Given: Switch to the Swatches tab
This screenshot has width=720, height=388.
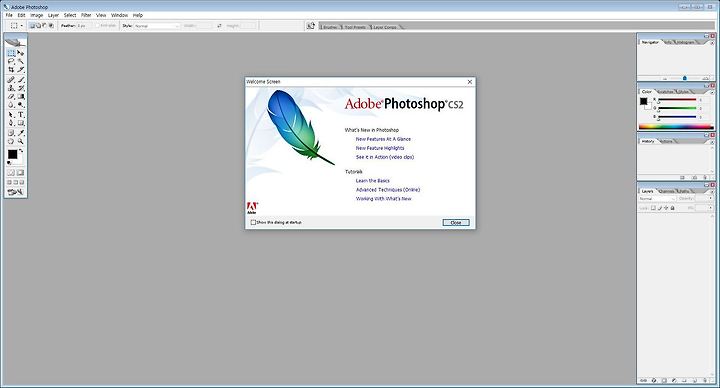Looking at the screenshot, I should (x=666, y=92).
